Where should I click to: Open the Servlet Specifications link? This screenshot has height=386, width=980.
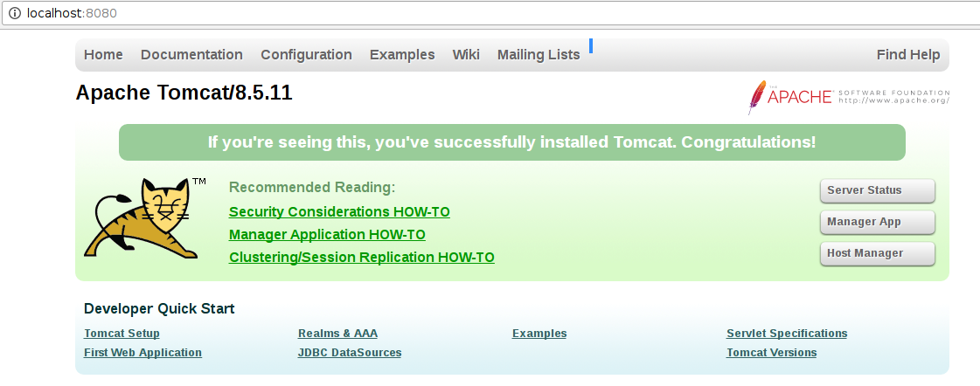pos(787,334)
